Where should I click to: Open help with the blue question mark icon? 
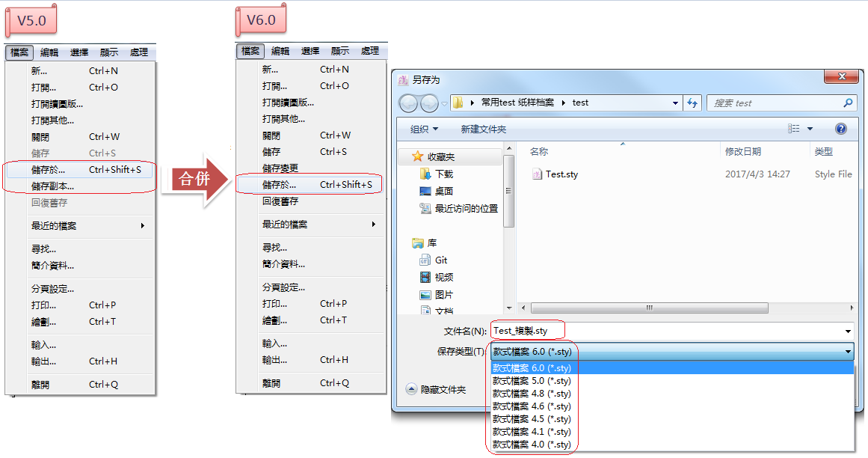point(840,129)
